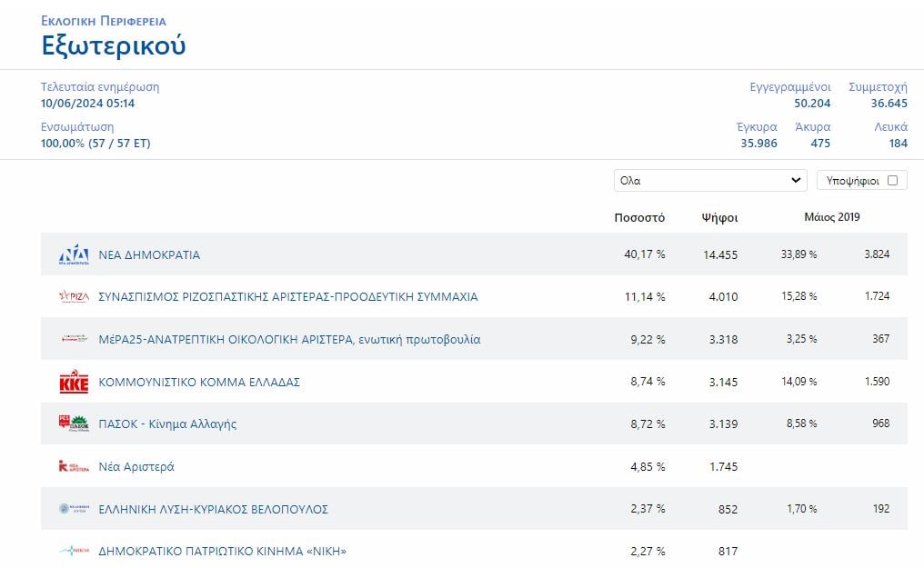Open ΜέΡΑ25-ΑΝΑΤΡΕΠΤΙΚΗ ΟΙΚΟΛΟΓΙΚΗ ΑΡΙΣΤΕΡΑ party link
The height and width of the screenshot is (568, 924).
tap(289, 340)
